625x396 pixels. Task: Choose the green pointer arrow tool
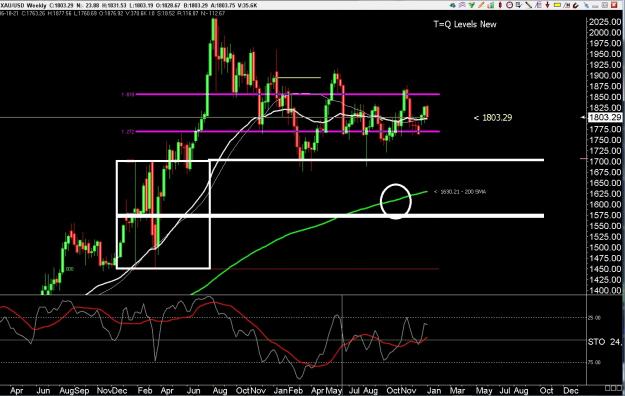coord(472,5)
